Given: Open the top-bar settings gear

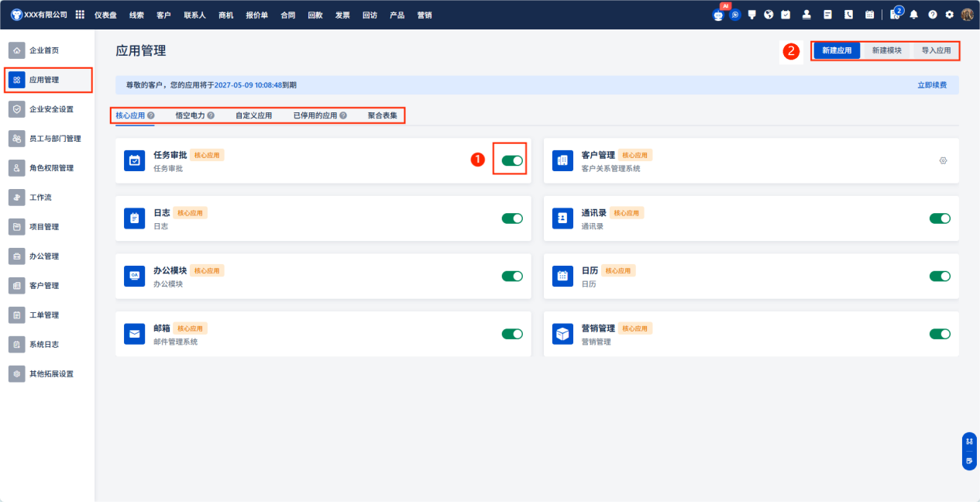Looking at the screenshot, I should pyautogui.click(x=949, y=15).
